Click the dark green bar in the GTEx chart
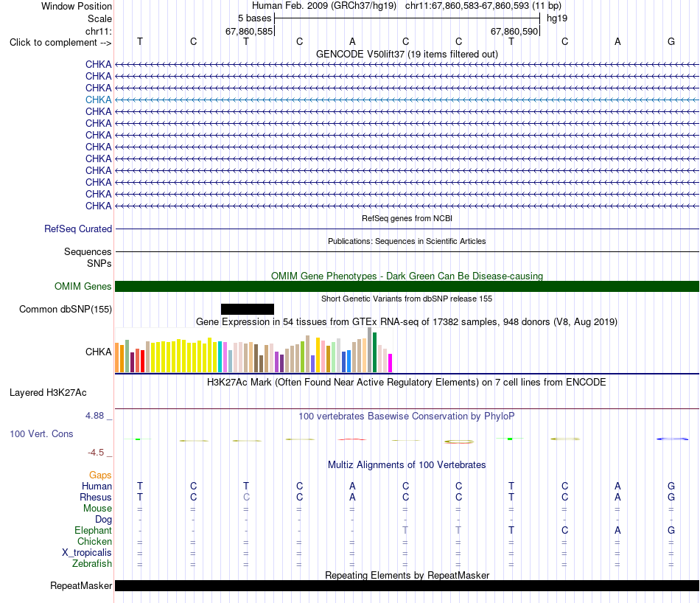Image resolution: width=700 pixels, height=603 pixels. [x=374, y=352]
